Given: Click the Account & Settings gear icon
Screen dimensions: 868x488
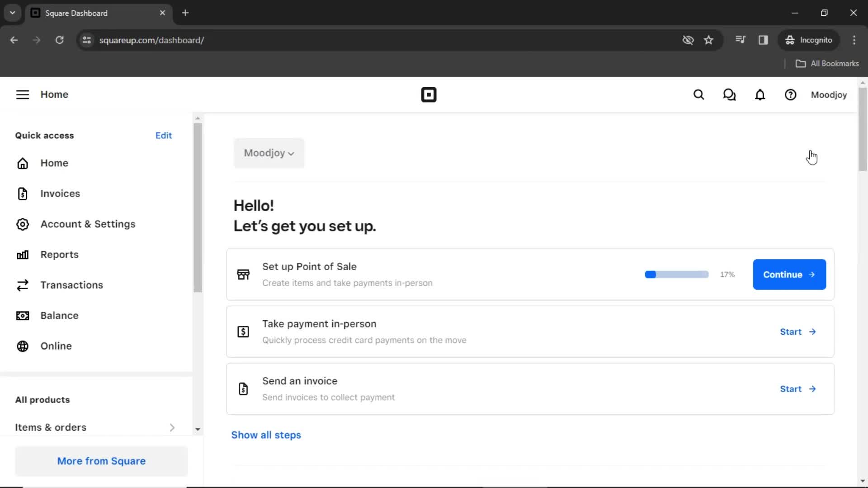Looking at the screenshot, I should [23, 224].
